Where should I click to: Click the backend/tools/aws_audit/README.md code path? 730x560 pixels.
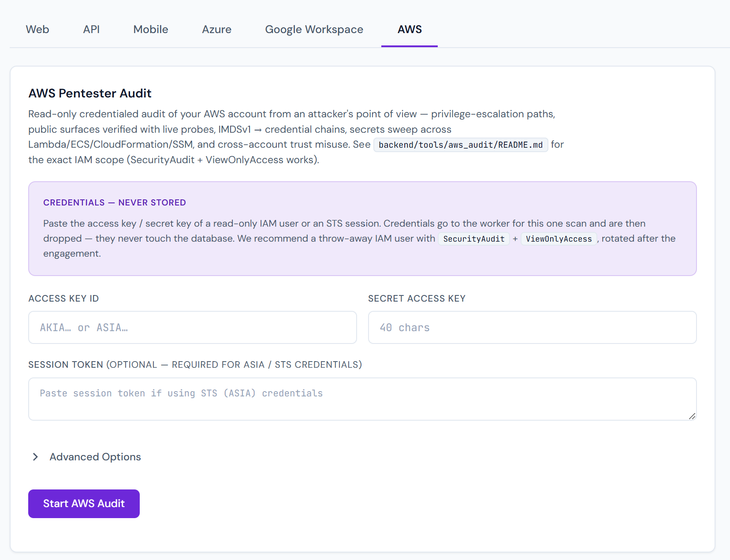pos(461,145)
